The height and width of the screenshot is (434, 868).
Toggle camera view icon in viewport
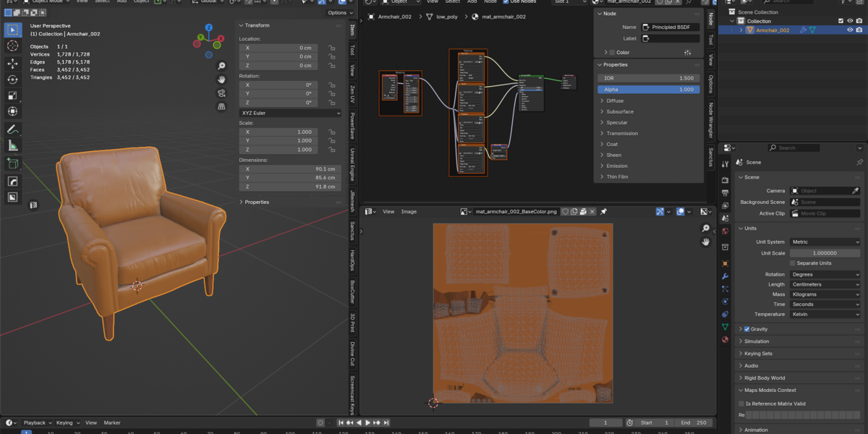point(221,93)
